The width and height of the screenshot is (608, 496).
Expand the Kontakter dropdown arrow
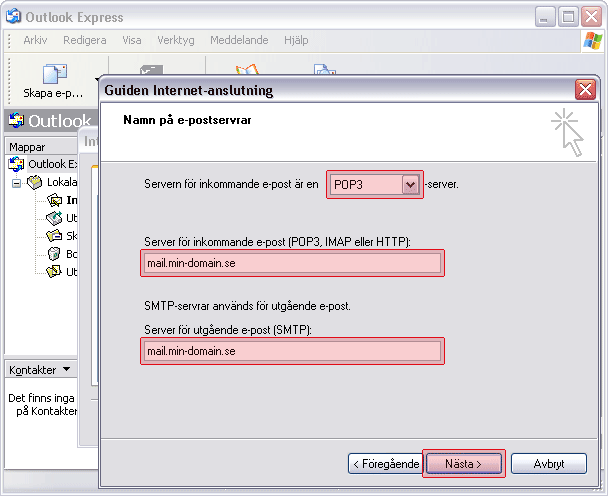[x=67, y=370]
